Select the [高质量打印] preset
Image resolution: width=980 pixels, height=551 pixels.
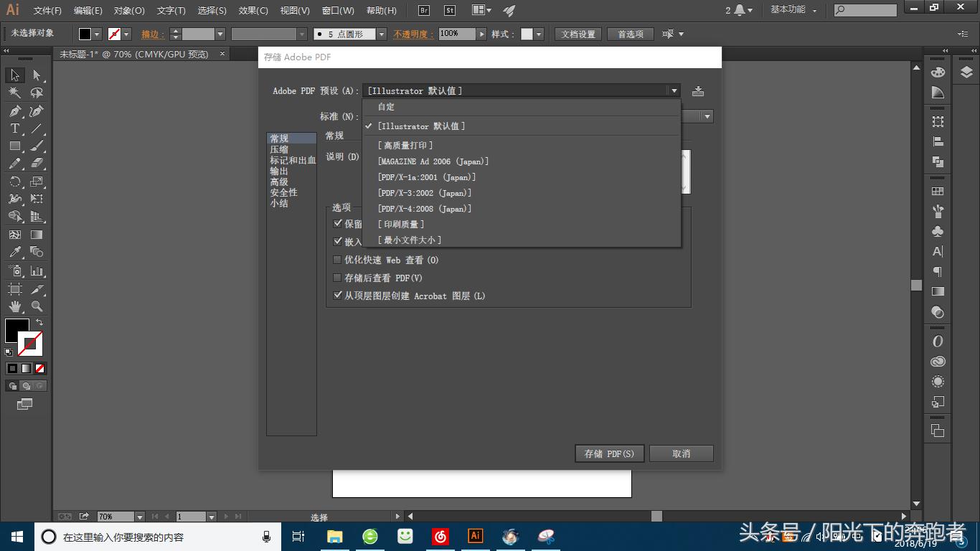coord(402,145)
